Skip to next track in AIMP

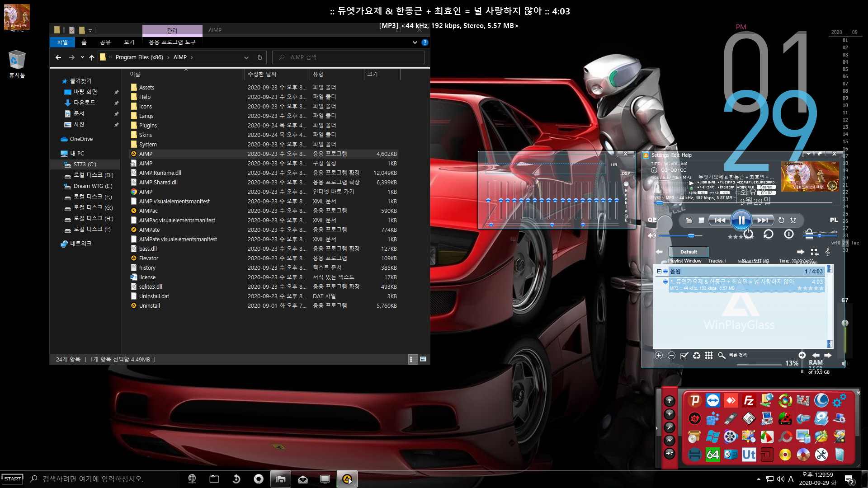762,220
